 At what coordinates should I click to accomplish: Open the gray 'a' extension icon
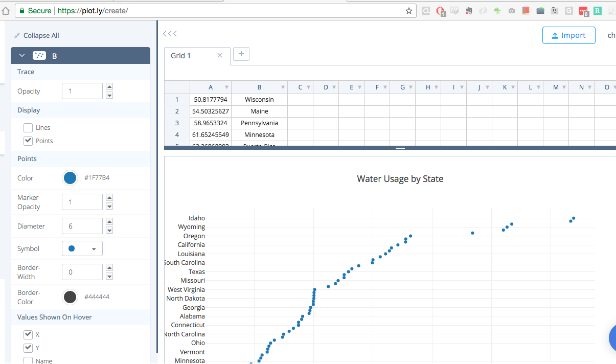pyautogui.click(x=426, y=10)
